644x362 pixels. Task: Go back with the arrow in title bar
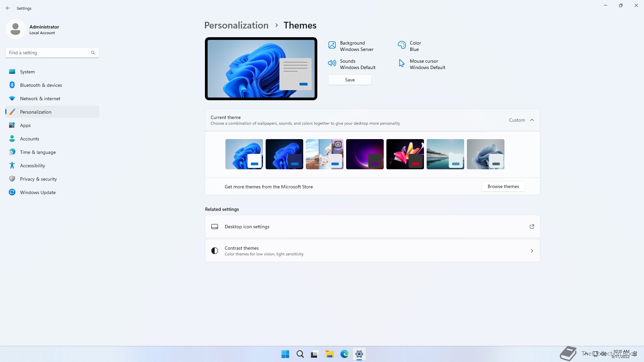8,8
